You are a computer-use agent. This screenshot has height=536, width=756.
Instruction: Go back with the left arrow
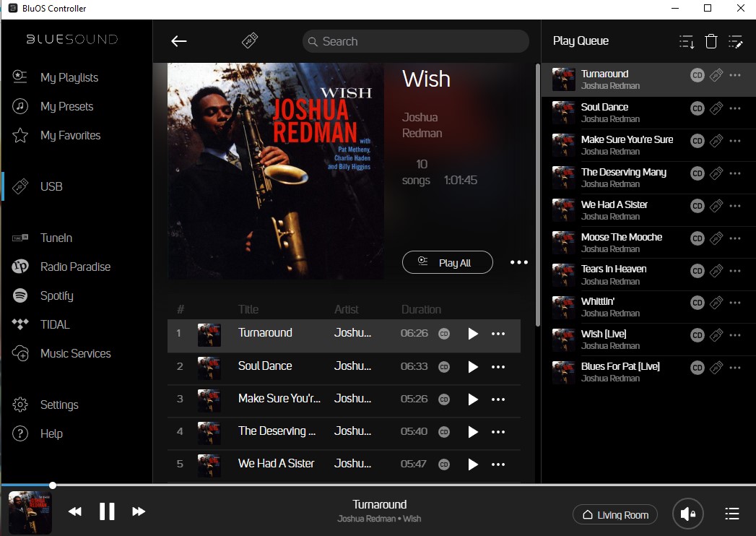(179, 41)
